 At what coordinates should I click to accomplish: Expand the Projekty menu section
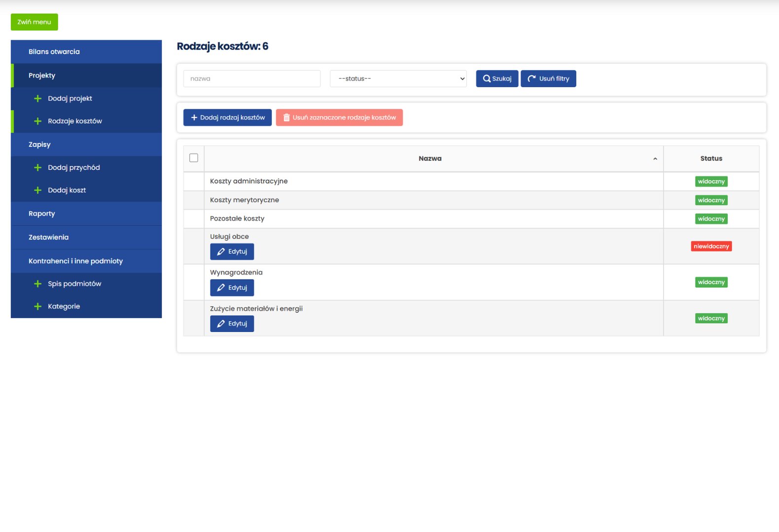click(42, 75)
